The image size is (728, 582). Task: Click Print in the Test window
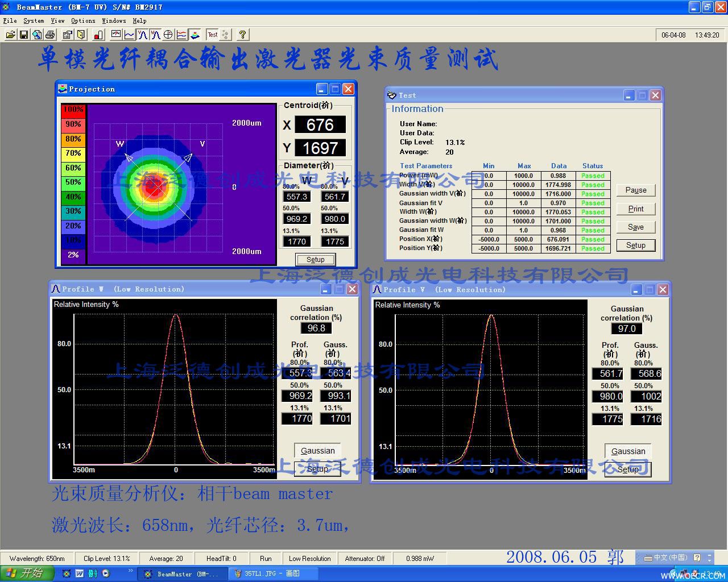pos(636,209)
